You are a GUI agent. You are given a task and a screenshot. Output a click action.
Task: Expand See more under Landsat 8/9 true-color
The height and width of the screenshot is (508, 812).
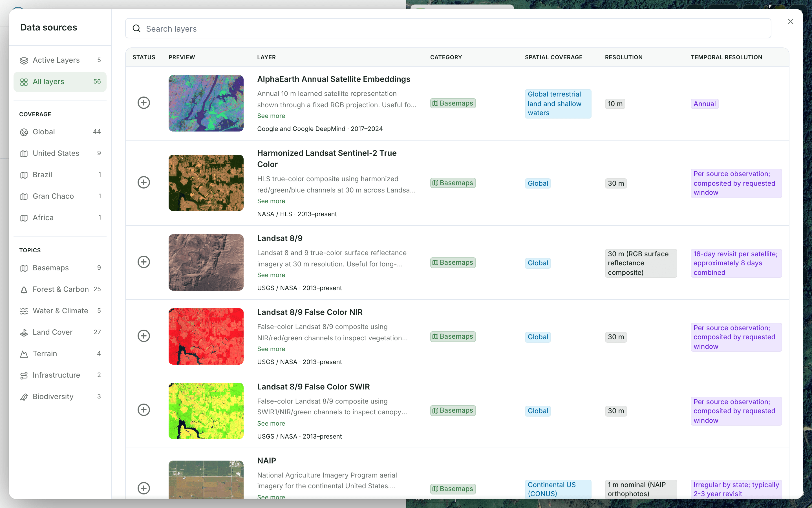coord(271,275)
